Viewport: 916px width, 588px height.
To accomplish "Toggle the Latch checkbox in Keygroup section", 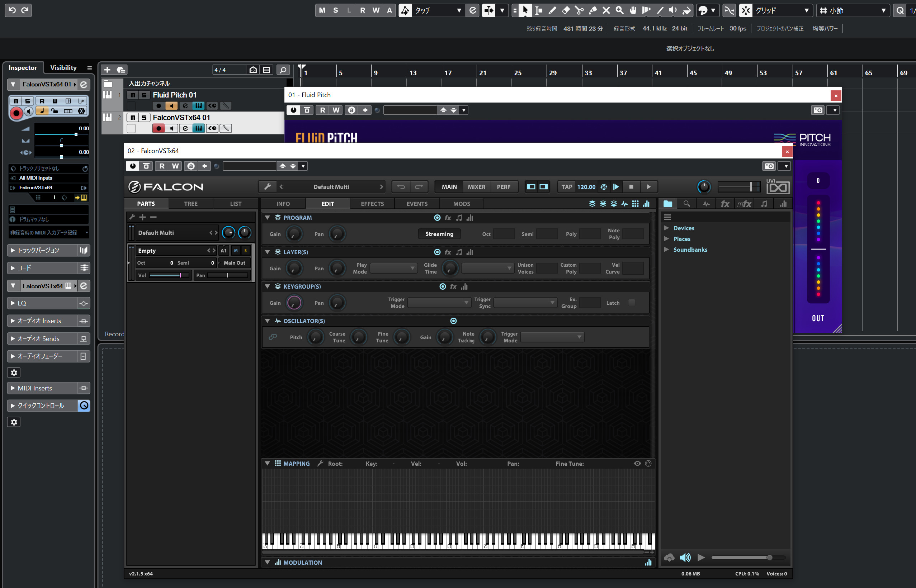I will click(632, 302).
